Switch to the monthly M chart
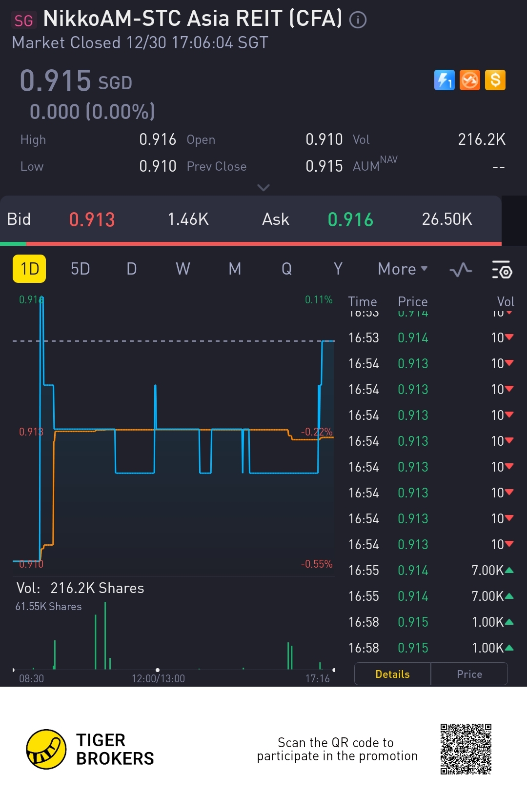The image size is (527, 812). pos(235,269)
